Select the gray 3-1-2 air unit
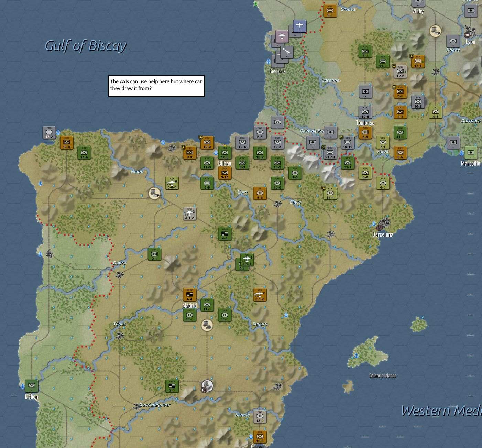Screen dimensions: 482x448 [189, 214]
